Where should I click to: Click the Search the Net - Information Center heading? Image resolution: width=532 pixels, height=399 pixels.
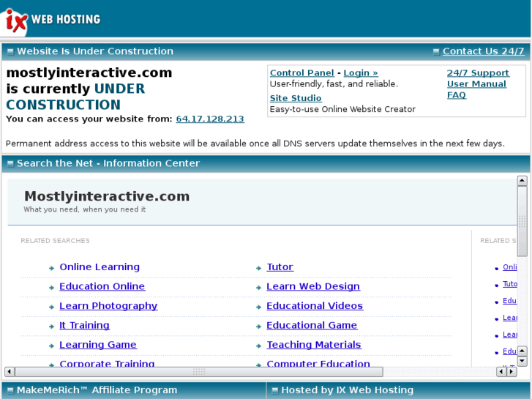(x=108, y=163)
